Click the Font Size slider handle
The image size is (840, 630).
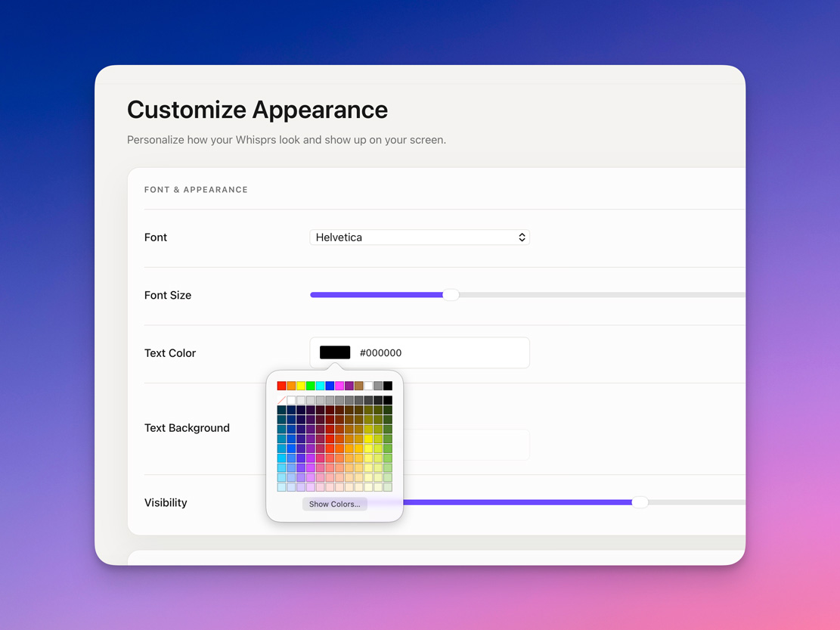pos(451,295)
